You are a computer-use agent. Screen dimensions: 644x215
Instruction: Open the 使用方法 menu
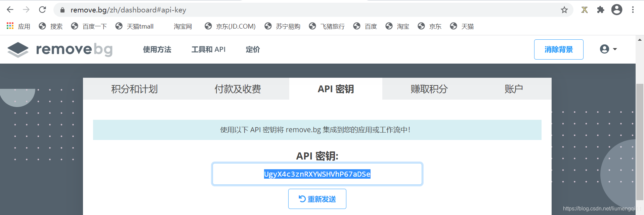(x=157, y=49)
